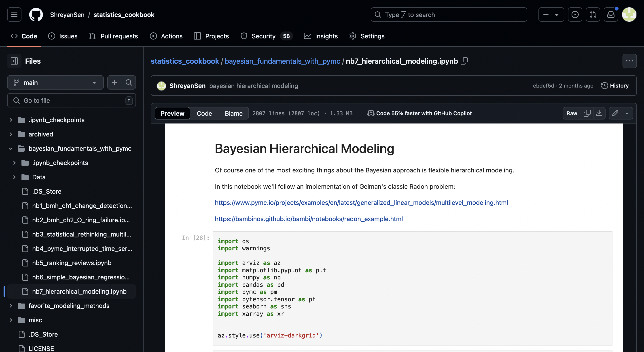Collapse the Files side panel
Viewport: 644px width, 352px height.
pos(14,61)
